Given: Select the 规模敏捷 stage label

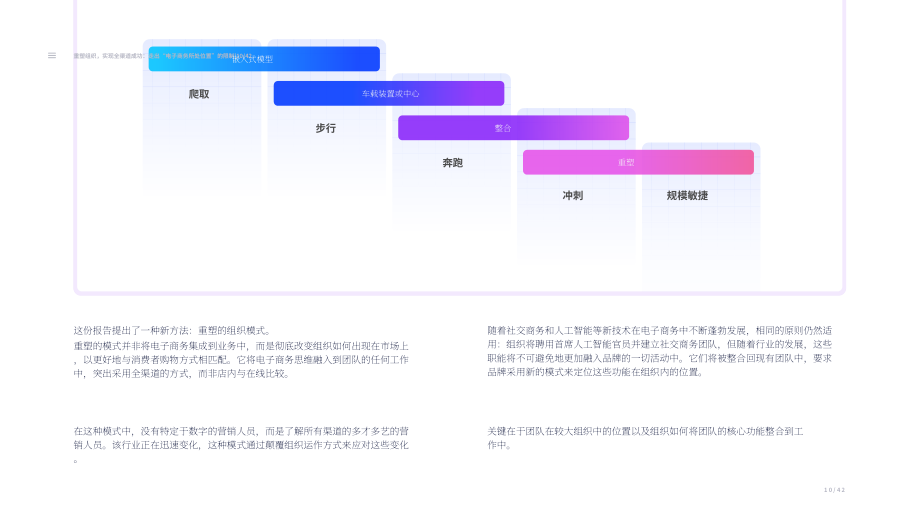Looking at the screenshot, I should [687, 195].
